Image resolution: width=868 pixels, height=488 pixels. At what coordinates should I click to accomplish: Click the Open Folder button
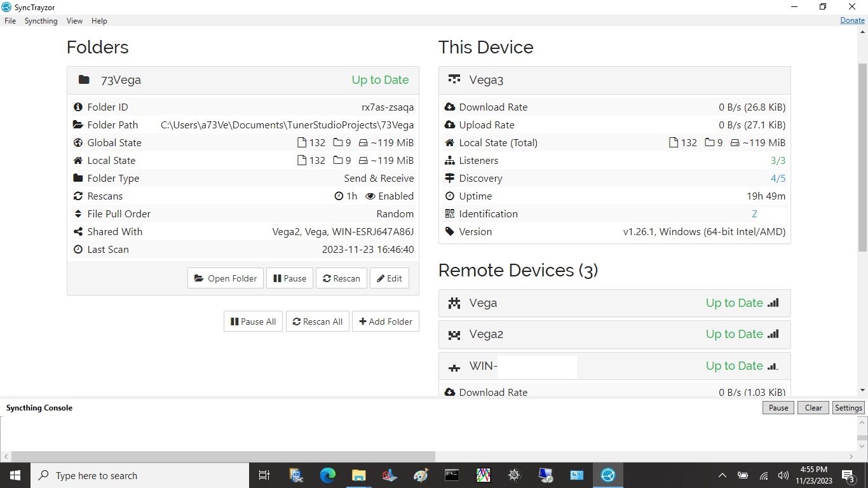point(226,278)
